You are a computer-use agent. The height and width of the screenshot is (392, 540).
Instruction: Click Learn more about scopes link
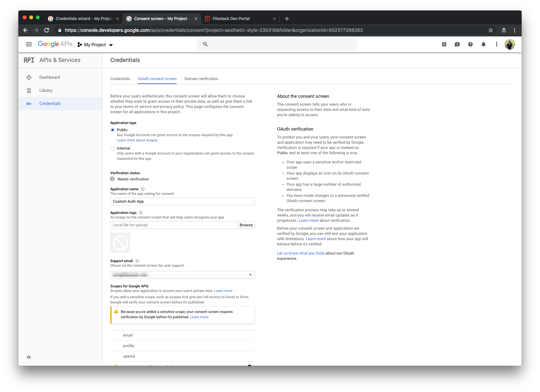(137, 140)
